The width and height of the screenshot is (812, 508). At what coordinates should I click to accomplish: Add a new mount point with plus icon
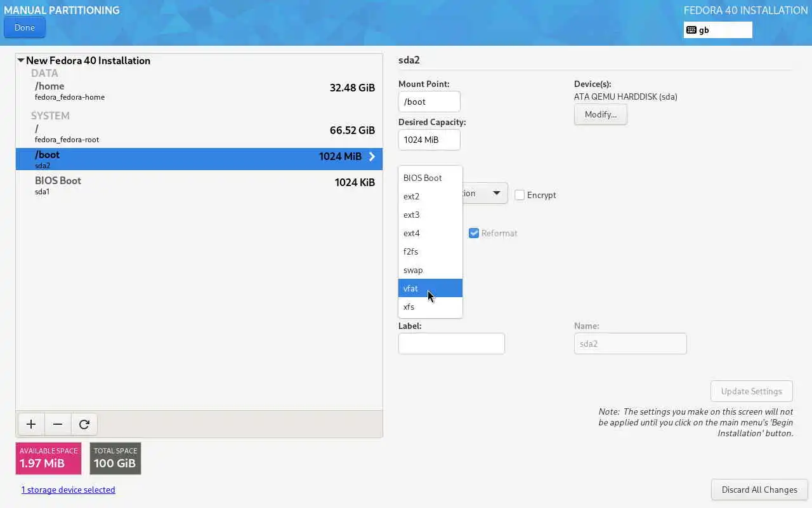pos(31,424)
